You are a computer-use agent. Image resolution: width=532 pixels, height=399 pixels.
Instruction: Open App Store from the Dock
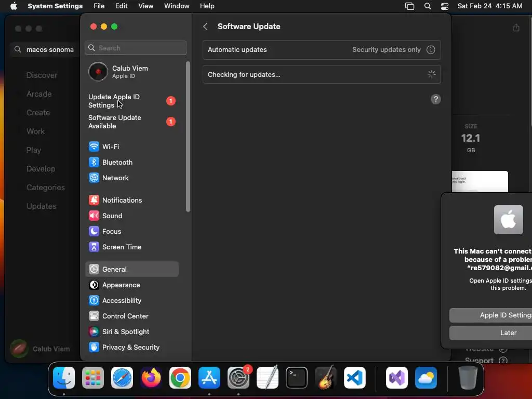pyautogui.click(x=209, y=378)
